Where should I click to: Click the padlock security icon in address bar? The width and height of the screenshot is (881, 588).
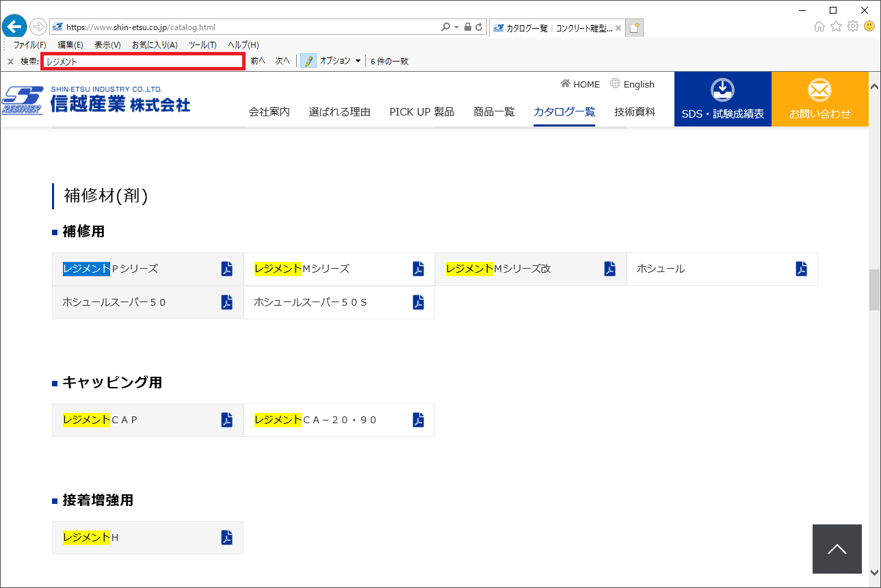[x=468, y=27]
